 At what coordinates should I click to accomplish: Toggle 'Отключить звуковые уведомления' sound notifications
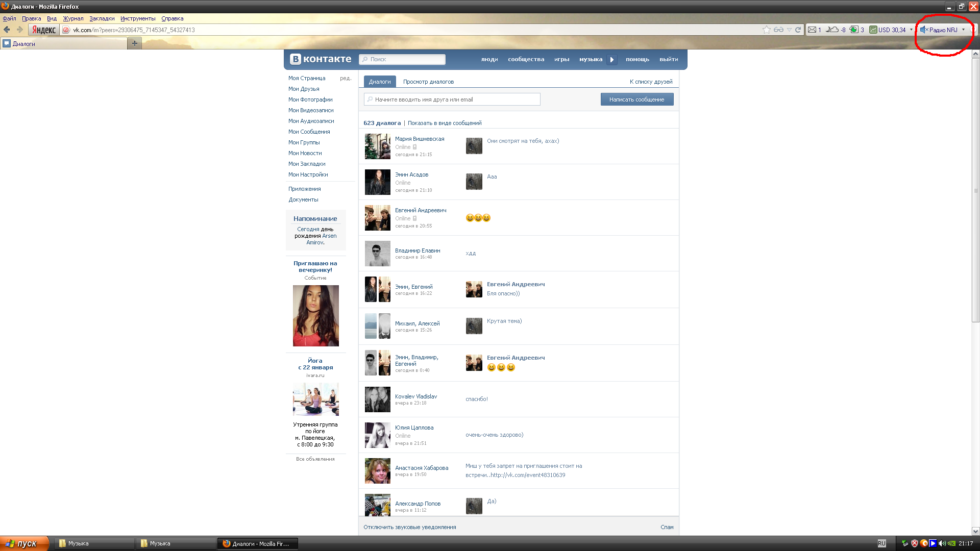click(x=409, y=527)
